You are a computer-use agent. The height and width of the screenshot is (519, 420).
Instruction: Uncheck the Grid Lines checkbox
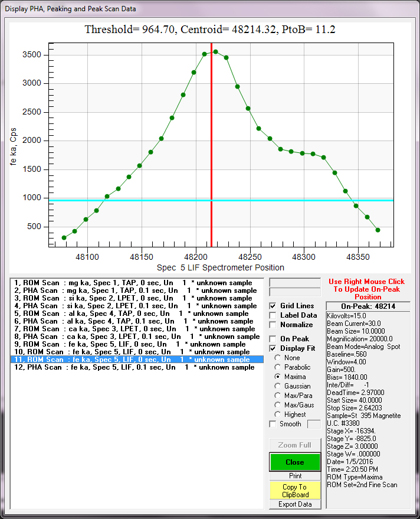[273, 306]
